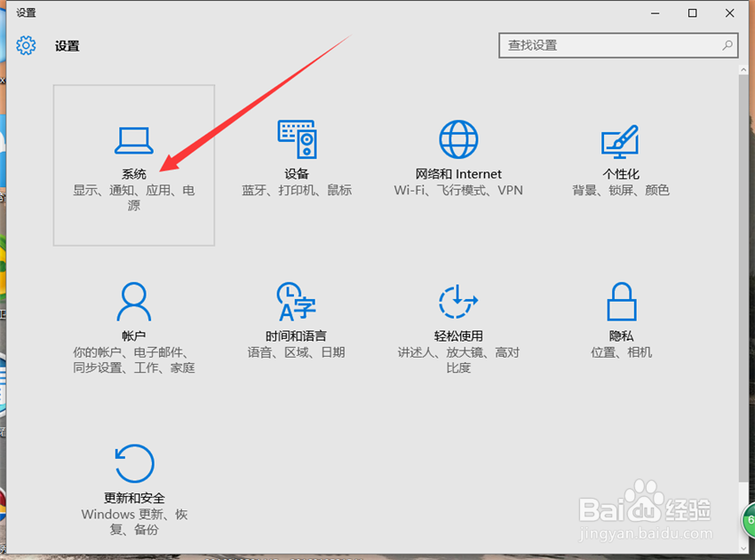Click the lock icon above 隐私
The height and width of the screenshot is (560, 755).
[x=620, y=300]
